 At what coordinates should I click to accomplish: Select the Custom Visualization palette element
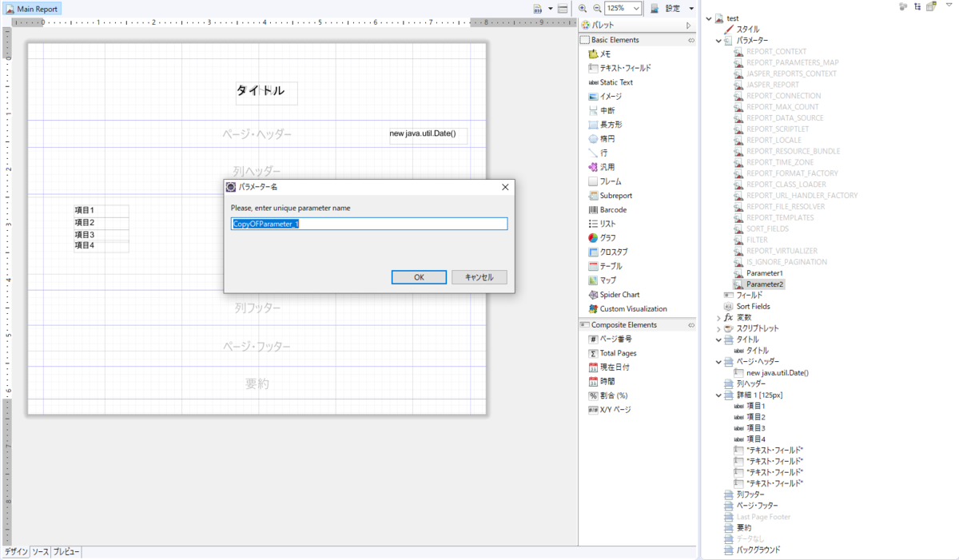coord(627,308)
